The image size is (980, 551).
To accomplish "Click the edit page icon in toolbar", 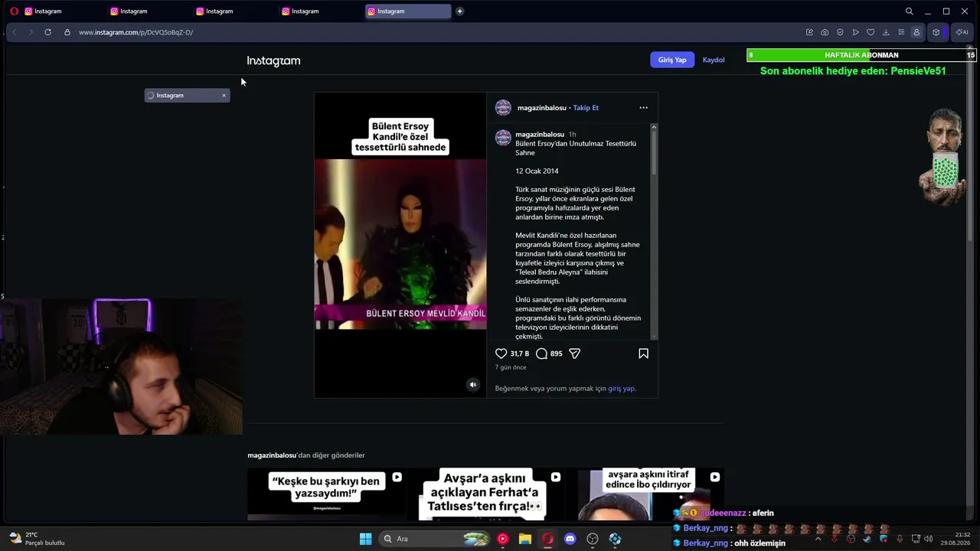I will [x=809, y=32].
